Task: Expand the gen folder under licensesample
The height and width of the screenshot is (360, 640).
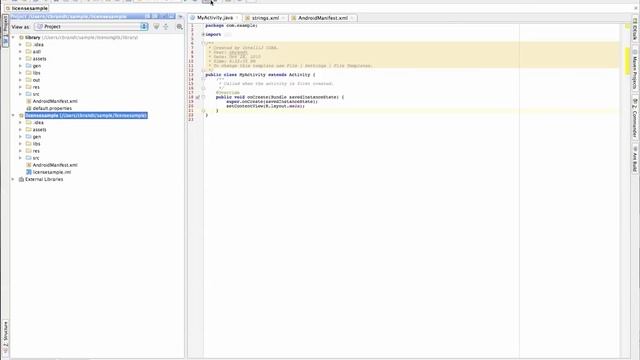Action: 20,137
